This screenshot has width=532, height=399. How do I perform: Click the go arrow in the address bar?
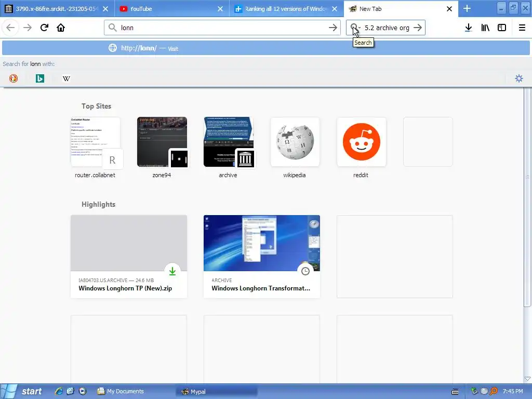pyautogui.click(x=333, y=28)
